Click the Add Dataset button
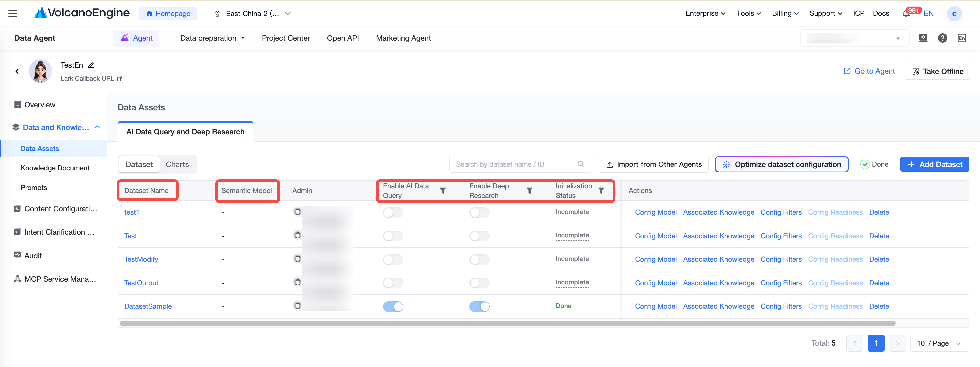The height and width of the screenshot is (367, 980). click(x=934, y=164)
